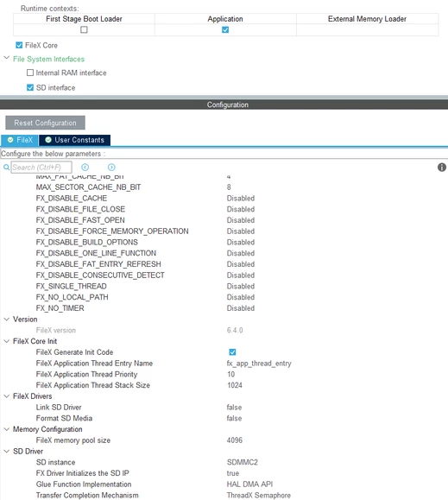This screenshot has width=448, height=500.
Task: Change the SD instance SDMMC2 value
Action: coord(243,462)
